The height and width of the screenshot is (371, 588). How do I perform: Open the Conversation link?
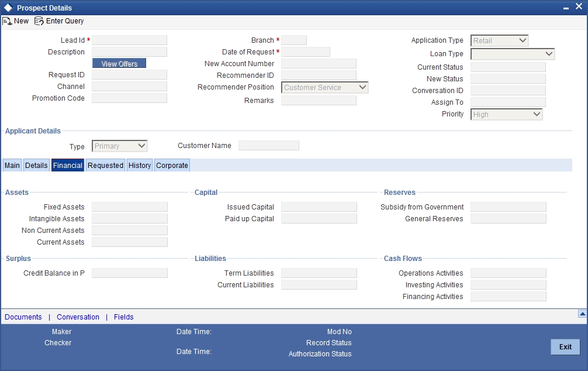[78, 317]
